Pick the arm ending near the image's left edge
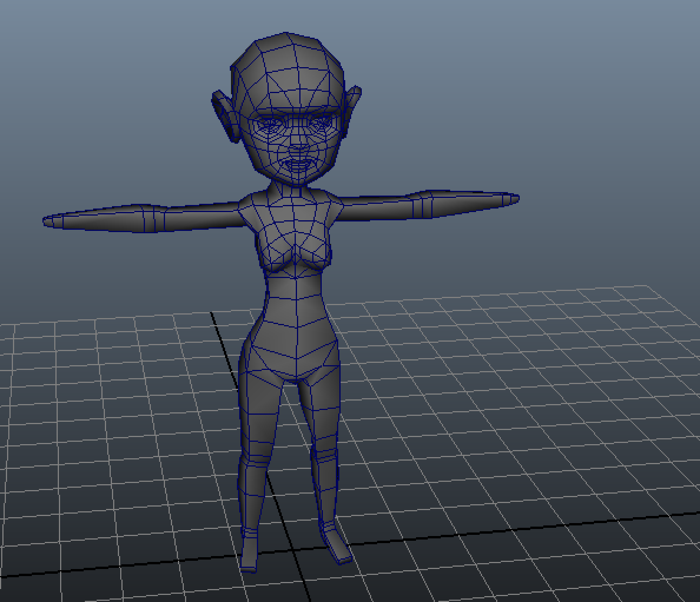 coord(144,218)
